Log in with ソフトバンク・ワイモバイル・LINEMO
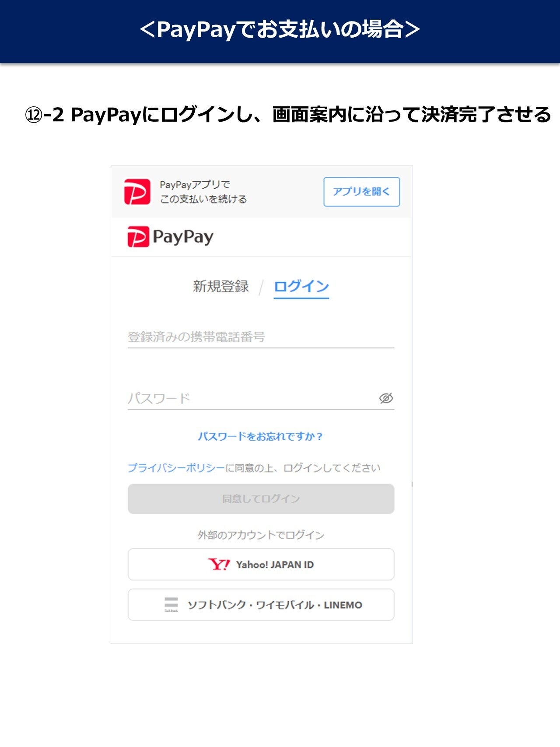Viewport: 560px width, 747px height. coord(261,605)
